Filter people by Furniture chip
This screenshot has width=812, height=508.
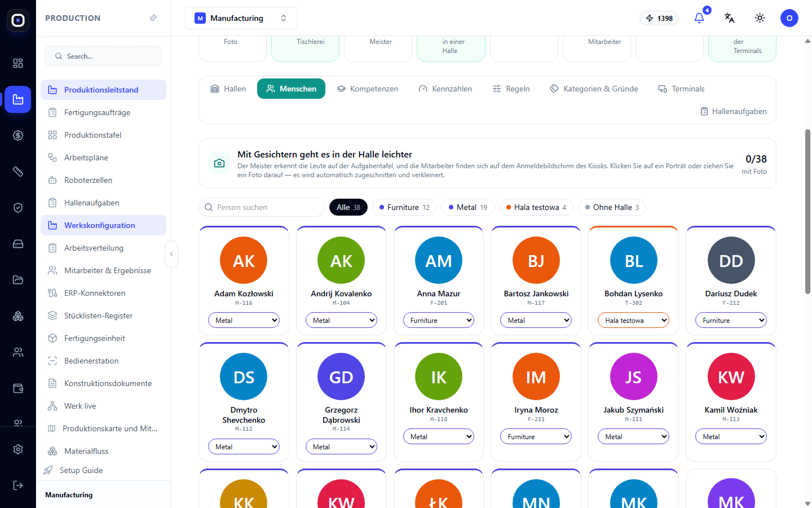[x=404, y=207]
